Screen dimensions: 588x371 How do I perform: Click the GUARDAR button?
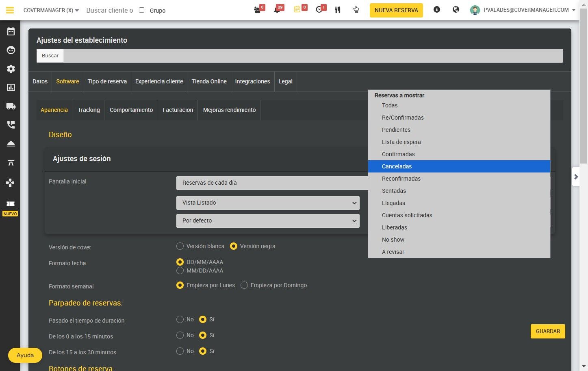[548, 331]
